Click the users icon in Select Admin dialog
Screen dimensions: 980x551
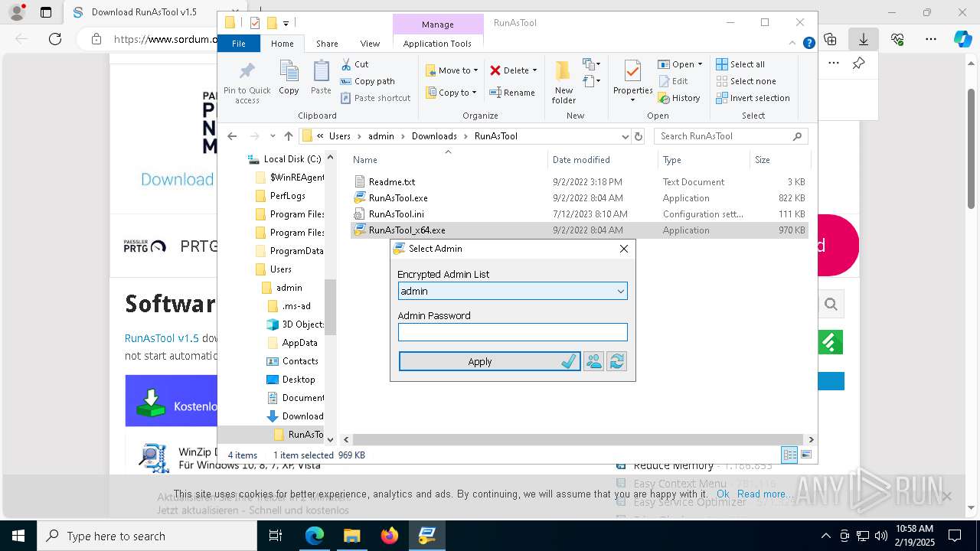coord(593,361)
